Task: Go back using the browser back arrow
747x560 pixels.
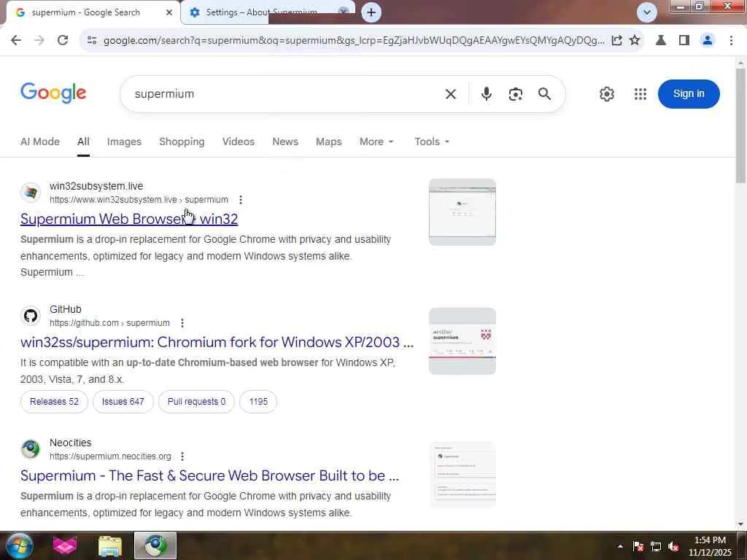Action: [x=16, y=40]
